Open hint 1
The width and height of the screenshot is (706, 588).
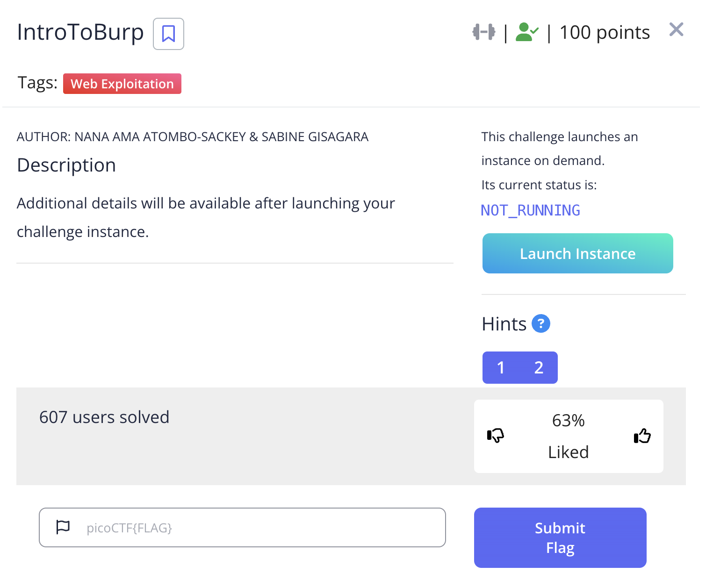tap(501, 367)
